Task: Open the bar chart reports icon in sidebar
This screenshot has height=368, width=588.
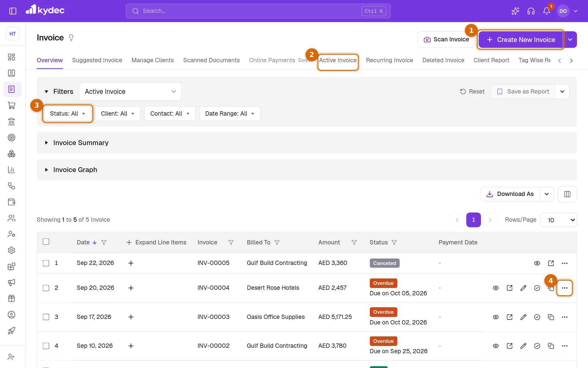Action: pyautogui.click(x=11, y=170)
